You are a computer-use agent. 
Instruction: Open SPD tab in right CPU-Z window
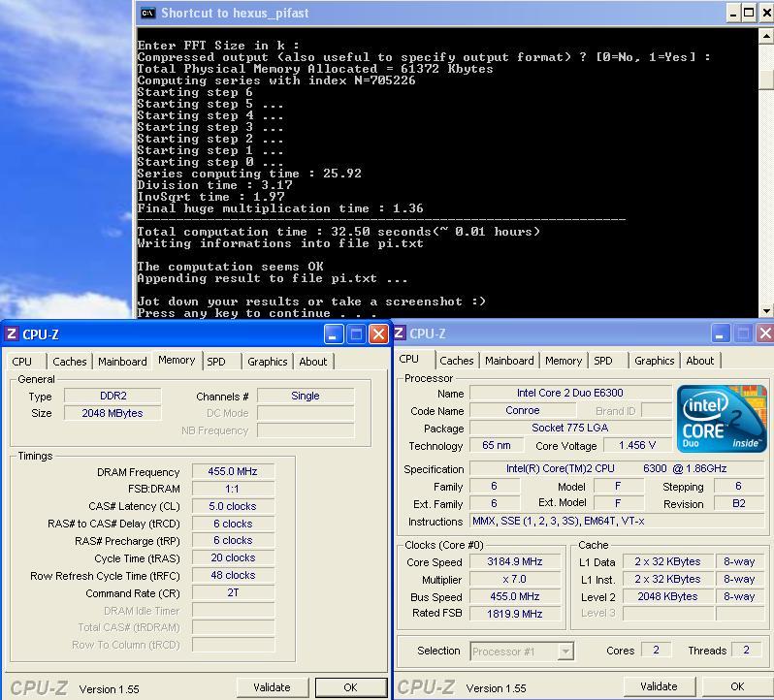pos(603,361)
